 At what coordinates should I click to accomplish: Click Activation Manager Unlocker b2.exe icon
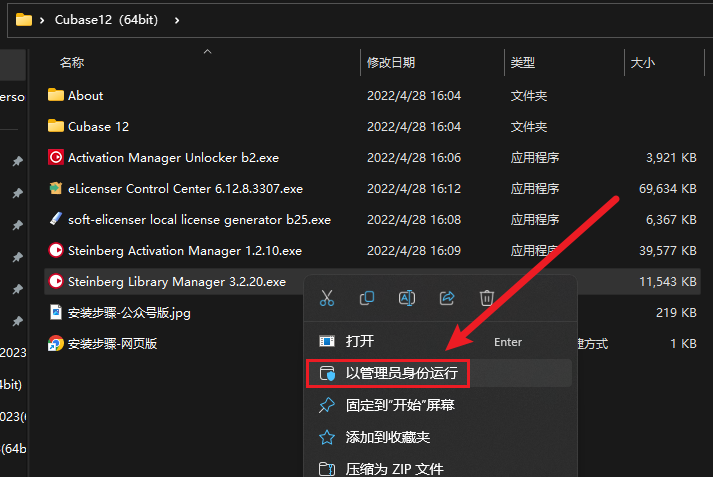[55, 157]
